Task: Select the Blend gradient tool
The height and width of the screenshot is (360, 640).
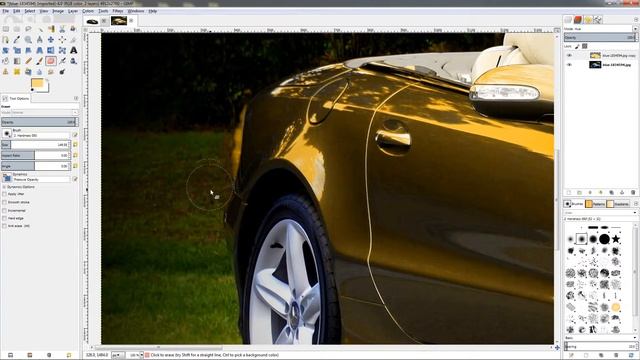Action: 17,61
